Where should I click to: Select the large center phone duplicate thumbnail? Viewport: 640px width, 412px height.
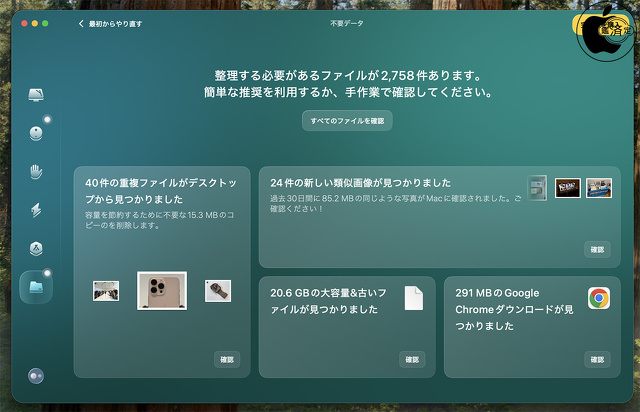coord(162,290)
